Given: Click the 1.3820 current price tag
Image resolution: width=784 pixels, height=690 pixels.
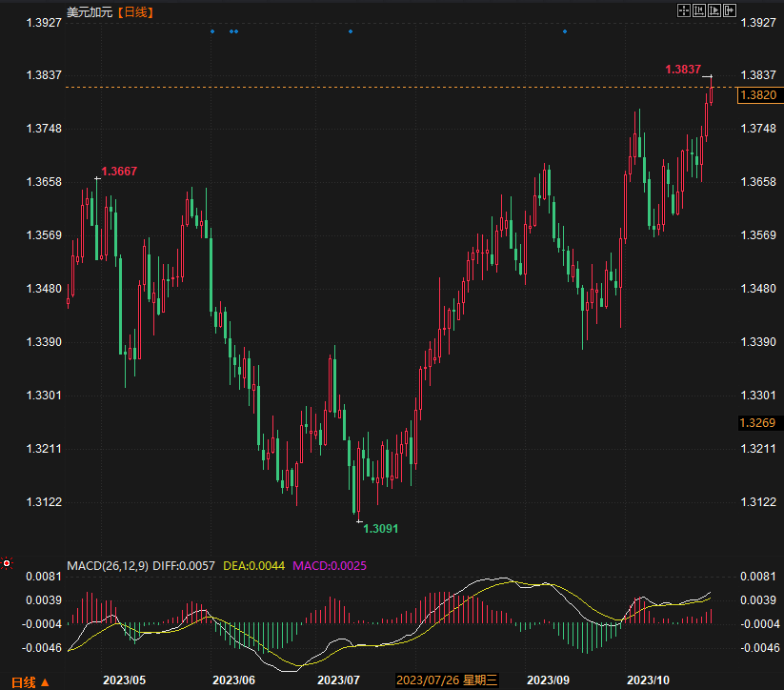Looking at the screenshot, I should [x=758, y=95].
